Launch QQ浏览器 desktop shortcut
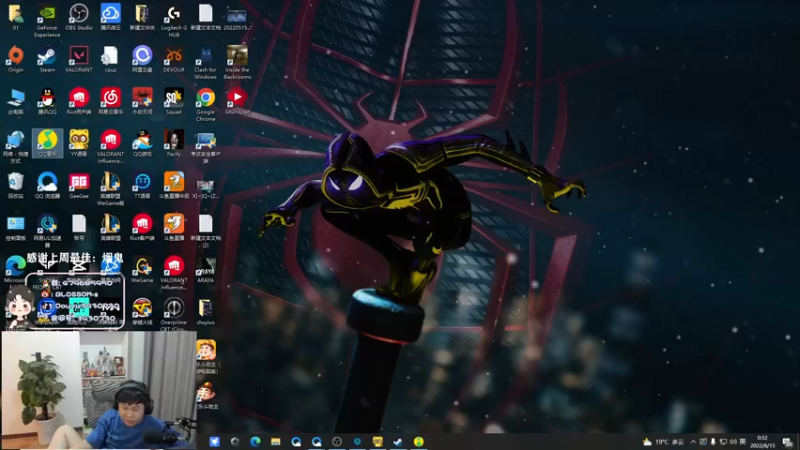The image size is (800, 450). pyautogui.click(x=47, y=186)
